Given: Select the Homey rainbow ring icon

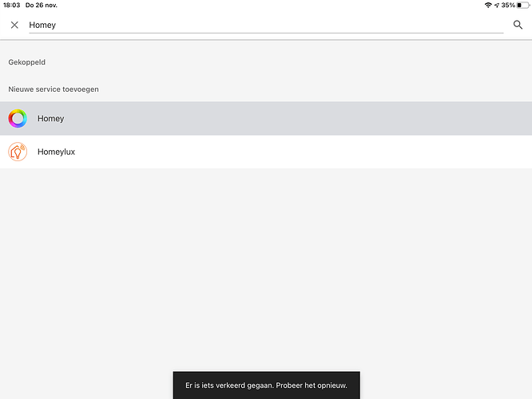Looking at the screenshot, I should (18, 118).
